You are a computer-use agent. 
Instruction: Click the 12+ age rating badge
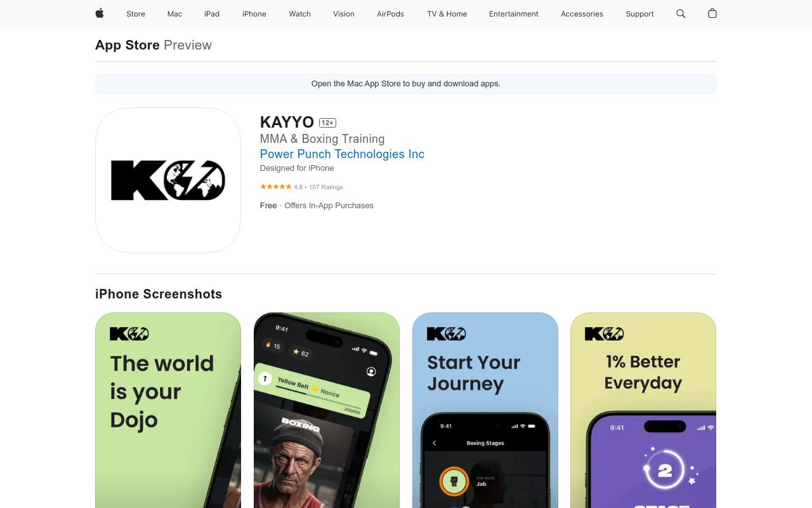pos(327,123)
